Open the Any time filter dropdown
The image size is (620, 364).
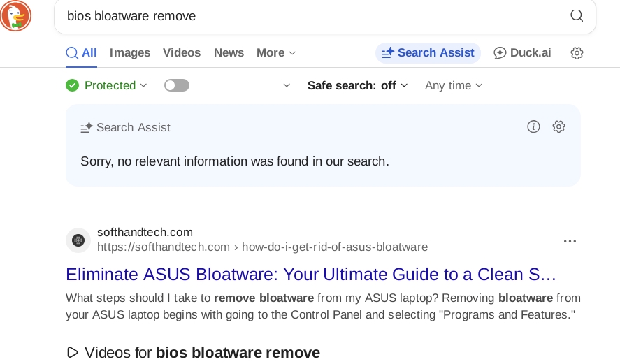pyautogui.click(x=454, y=85)
